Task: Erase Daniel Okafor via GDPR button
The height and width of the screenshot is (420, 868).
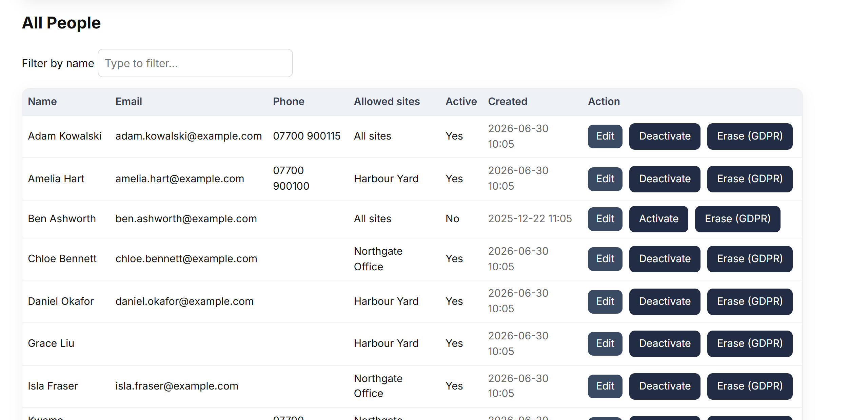Action: pos(750,301)
